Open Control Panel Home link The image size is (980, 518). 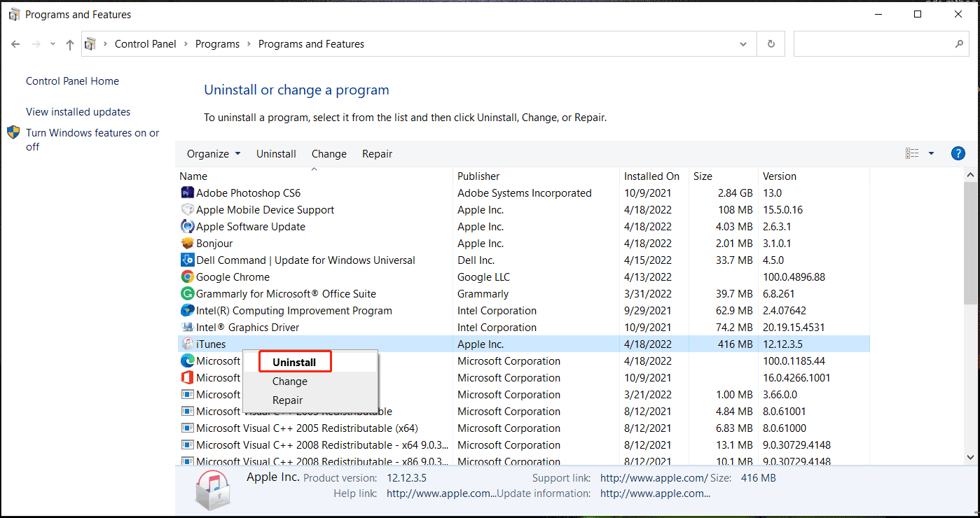(72, 81)
